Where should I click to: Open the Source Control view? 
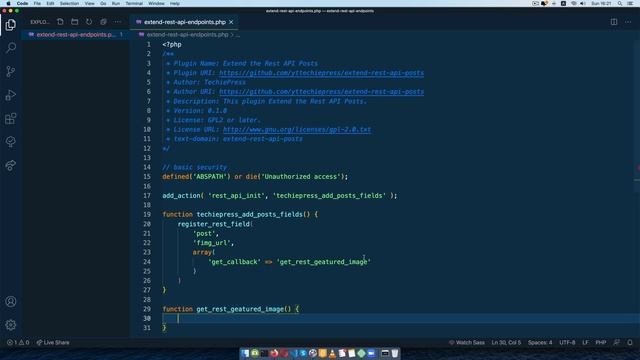tap(11, 71)
